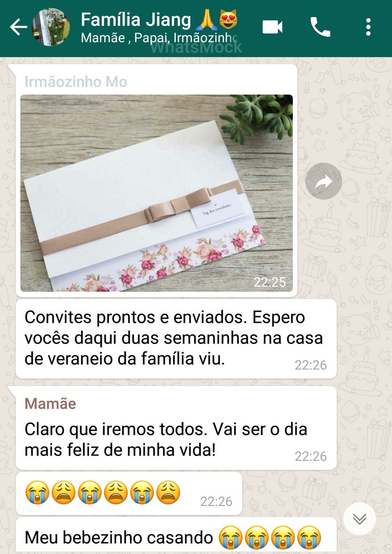Open the Família Jiang group profile picture

[51, 27]
